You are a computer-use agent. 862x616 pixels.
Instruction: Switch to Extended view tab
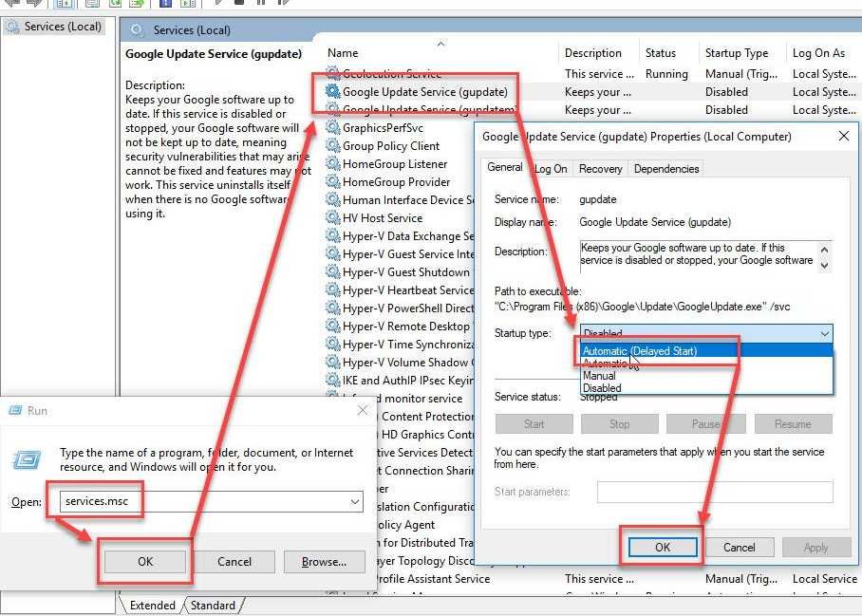click(x=152, y=605)
